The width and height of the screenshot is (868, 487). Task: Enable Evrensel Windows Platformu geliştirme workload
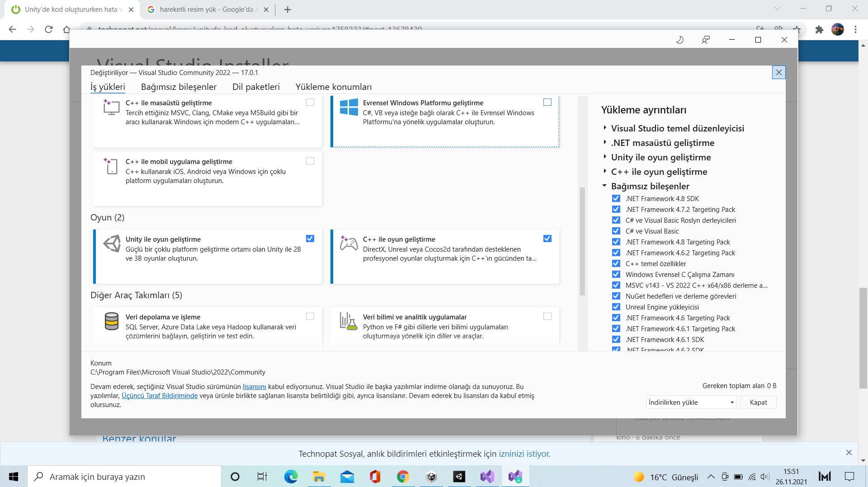point(547,102)
